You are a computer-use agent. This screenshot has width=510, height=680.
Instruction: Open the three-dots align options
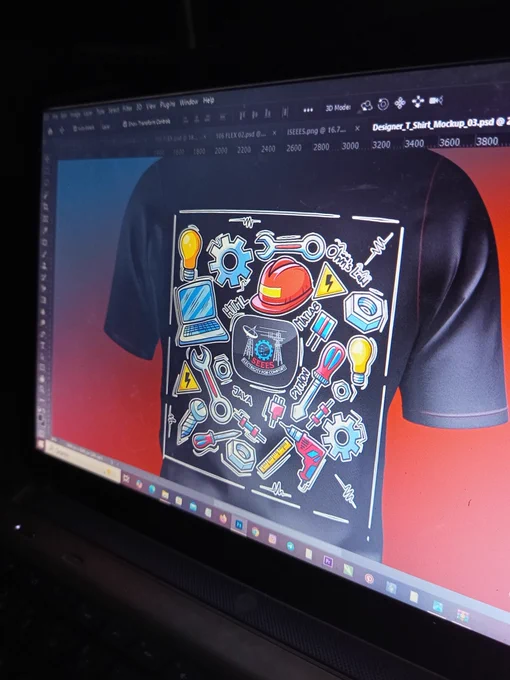coord(308,110)
